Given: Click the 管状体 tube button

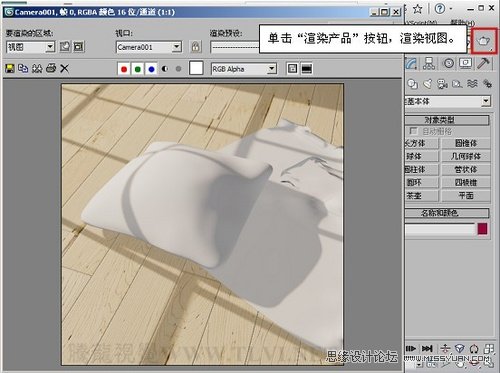Looking at the screenshot, I should [466, 169].
